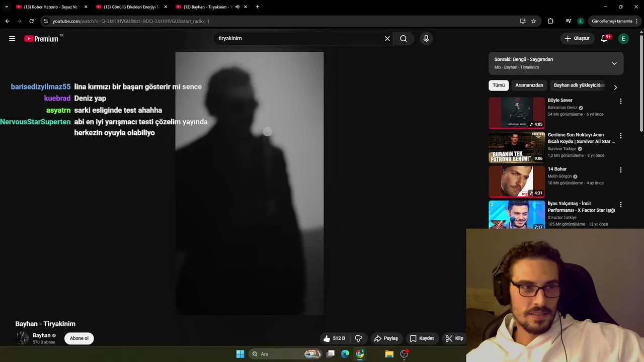Screen dimensions: 644x362
Task: View site information icon beside URL
Action: click(x=46, y=21)
